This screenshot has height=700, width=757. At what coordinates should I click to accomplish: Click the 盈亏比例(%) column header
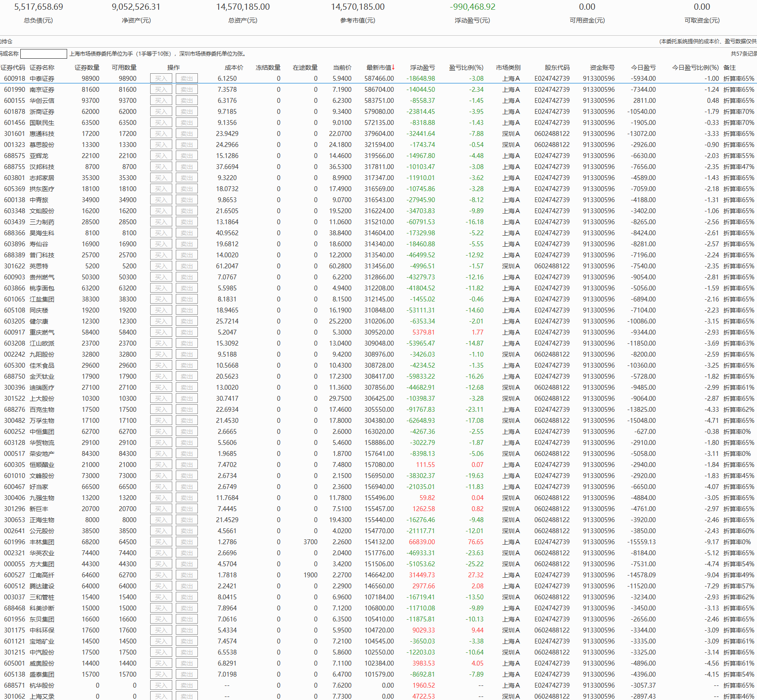pyautogui.click(x=466, y=68)
